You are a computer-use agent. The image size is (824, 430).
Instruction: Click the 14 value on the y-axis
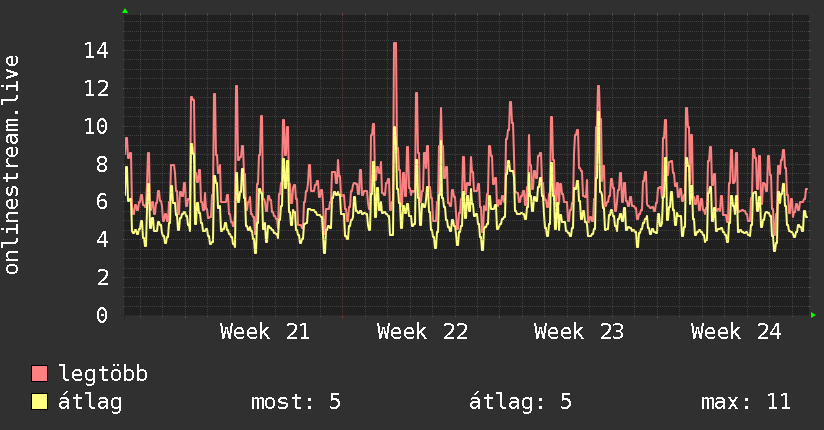pos(96,51)
